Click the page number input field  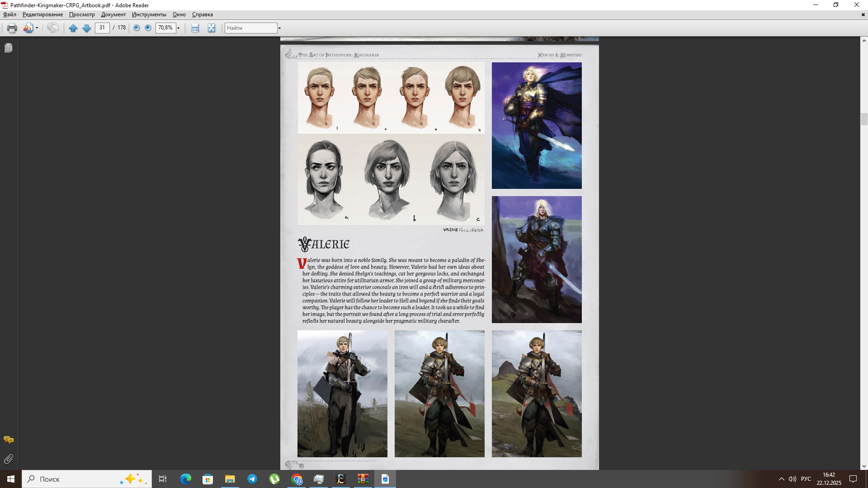[x=102, y=28]
